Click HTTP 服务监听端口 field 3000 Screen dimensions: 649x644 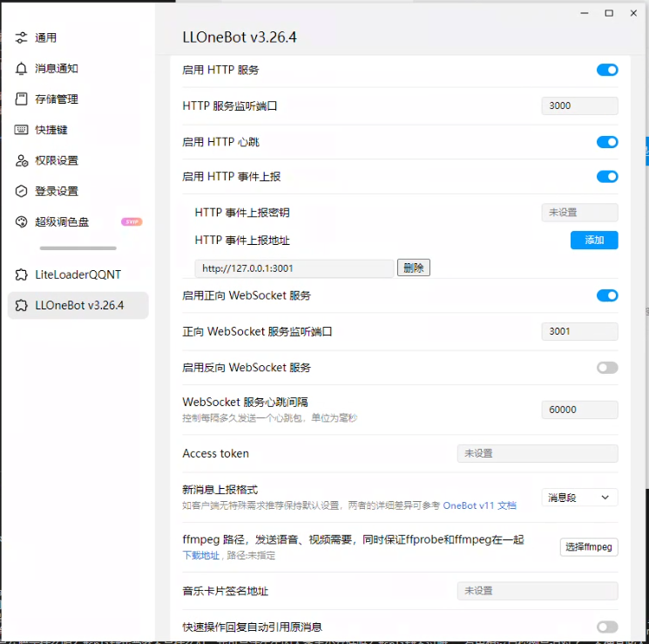[x=579, y=105]
